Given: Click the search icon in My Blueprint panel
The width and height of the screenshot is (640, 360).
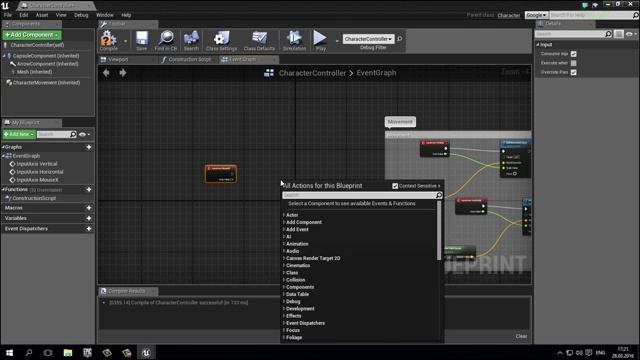Looking at the screenshot, I should tap(73, 134).
